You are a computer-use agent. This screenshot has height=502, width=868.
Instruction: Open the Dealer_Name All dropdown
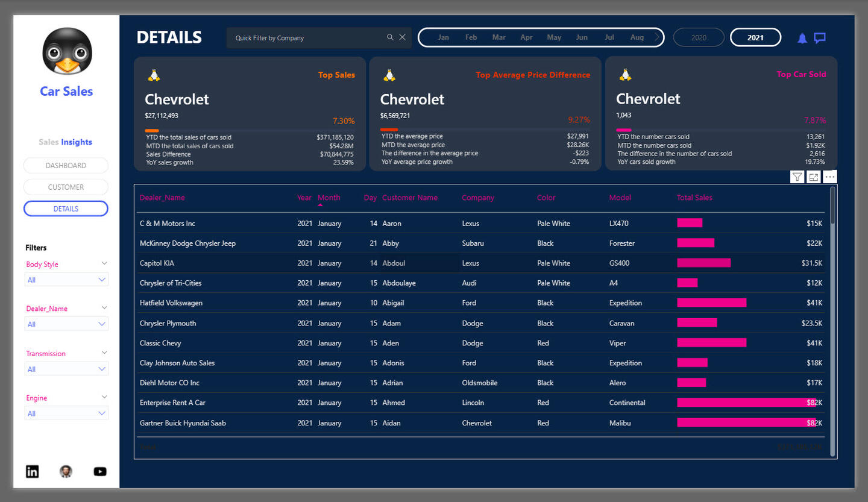coord(66,324)
